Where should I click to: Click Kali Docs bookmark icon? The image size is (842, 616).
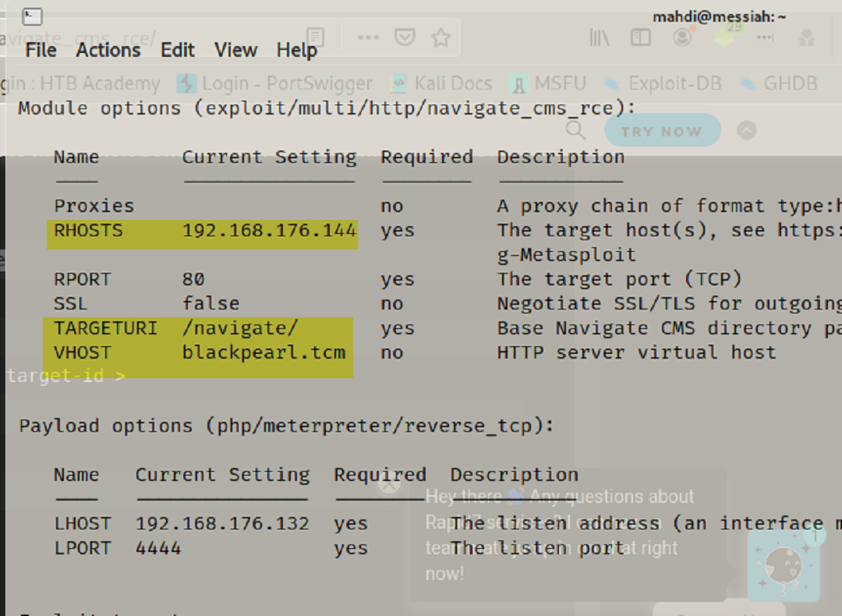tap(399, 83)
